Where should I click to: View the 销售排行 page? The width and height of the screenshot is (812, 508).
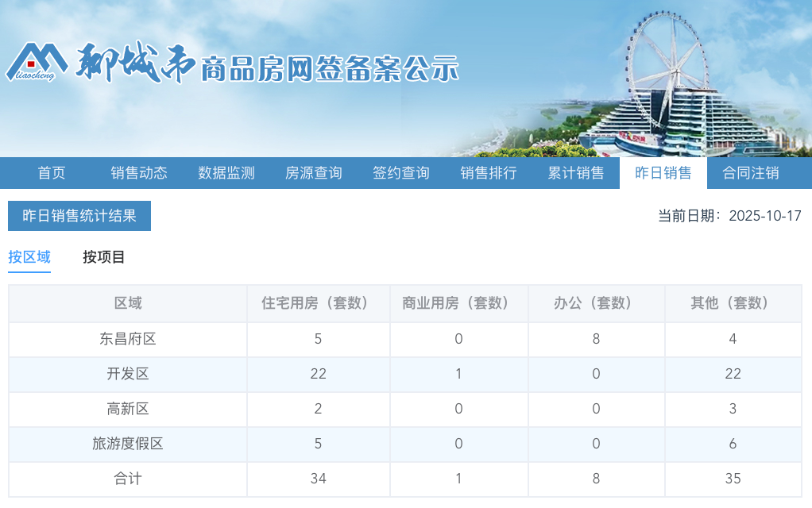pyautogui.click(x=488, y=173)
